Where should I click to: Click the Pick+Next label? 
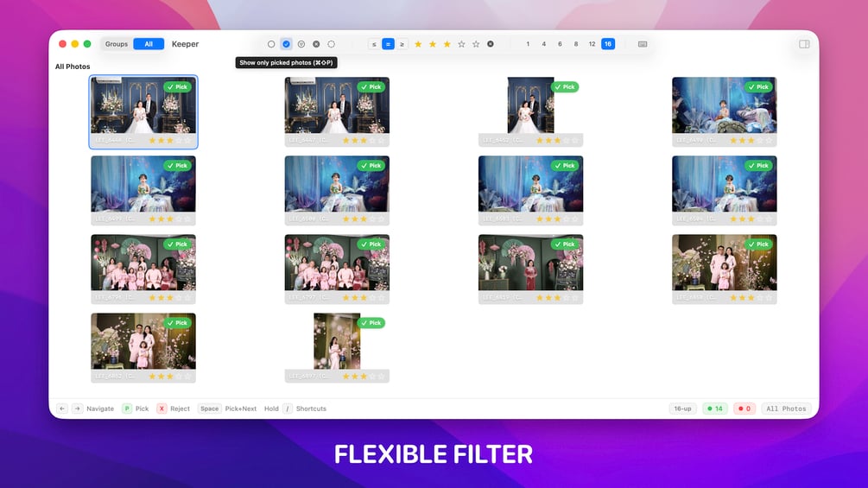tap(241, 409)
